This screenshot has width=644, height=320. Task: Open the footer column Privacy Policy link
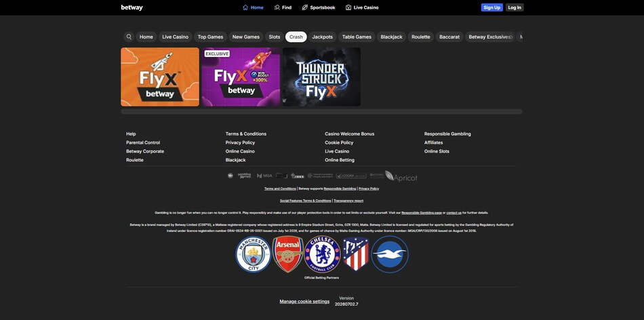coord(240,142)
